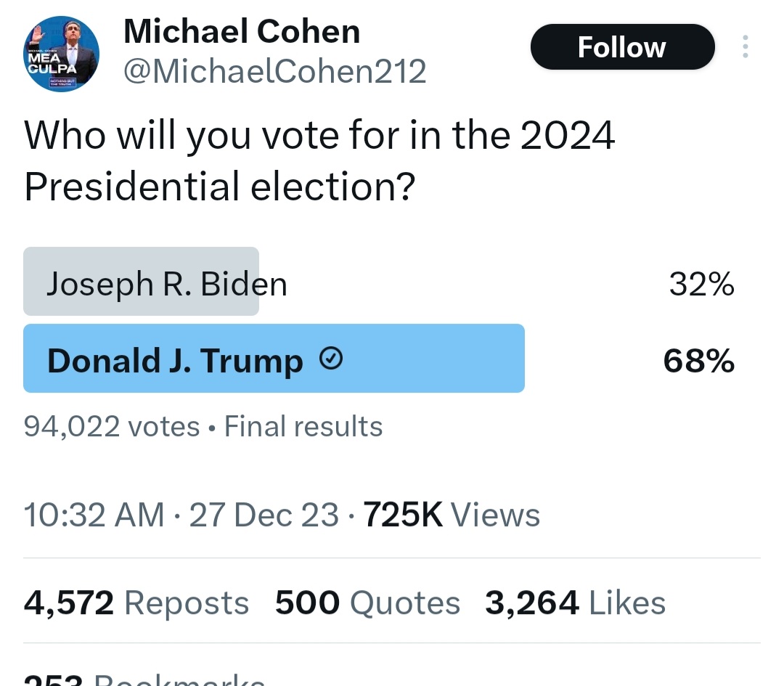
Task: Select the Joseph R. Biden poll bar
Action: click(x=141, y=282)
